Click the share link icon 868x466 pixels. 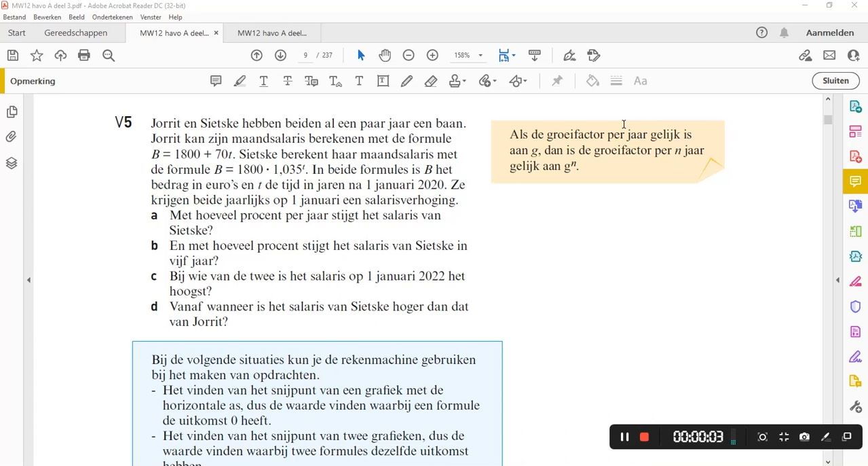tap(806, 56)
